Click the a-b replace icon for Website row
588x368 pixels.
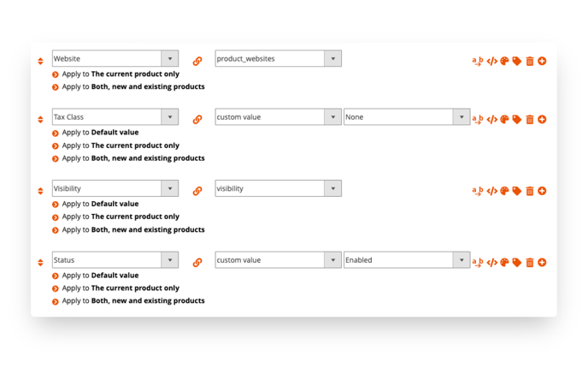[x=478, y=62]
